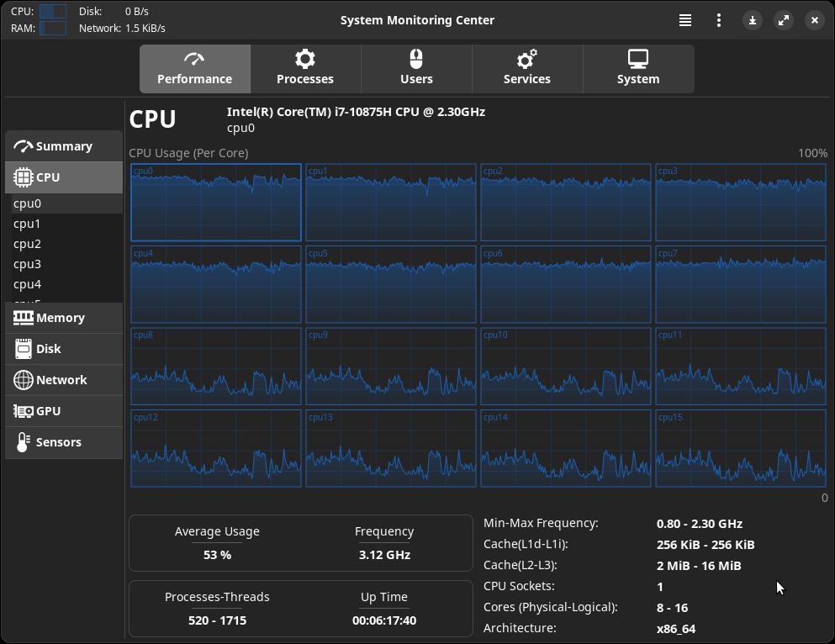Click the RAM usage bar in header

tap(53, 28)
